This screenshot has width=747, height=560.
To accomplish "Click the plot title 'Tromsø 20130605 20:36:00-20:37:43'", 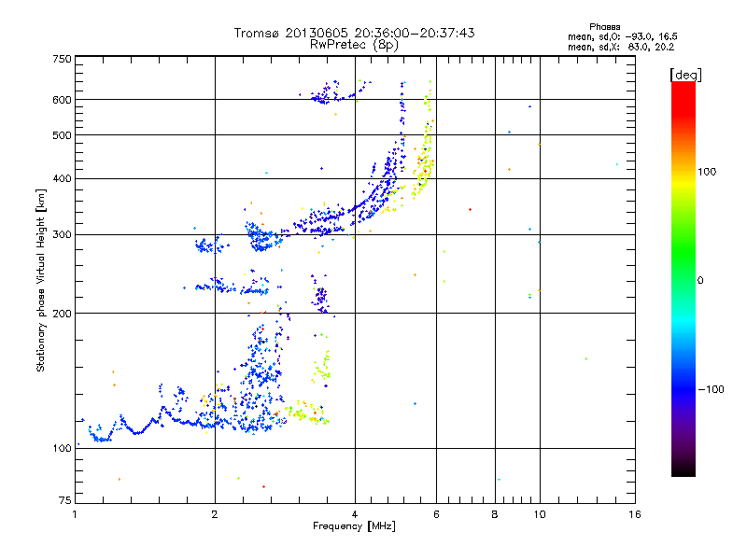I will [x=354, y=33].
